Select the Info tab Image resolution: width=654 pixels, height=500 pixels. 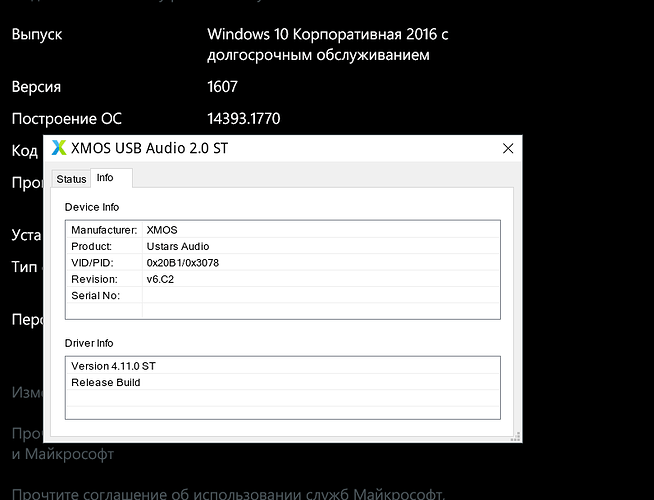click(x=111, y=178)
